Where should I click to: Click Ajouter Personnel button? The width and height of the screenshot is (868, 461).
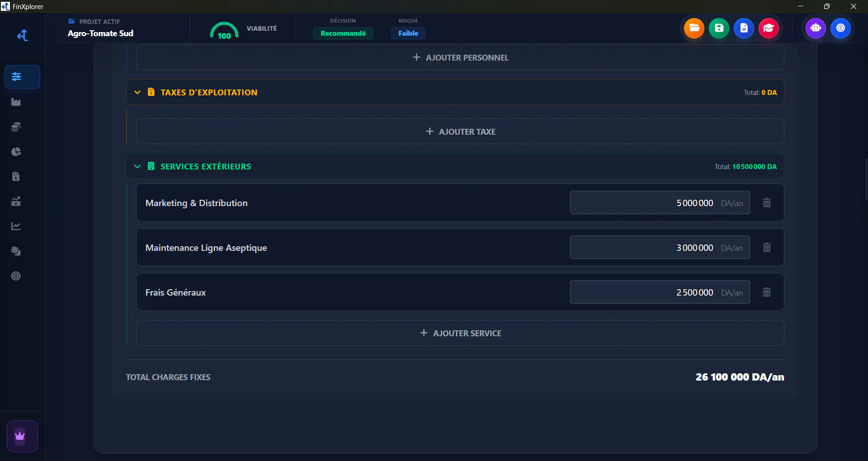(x=460, y=57)
